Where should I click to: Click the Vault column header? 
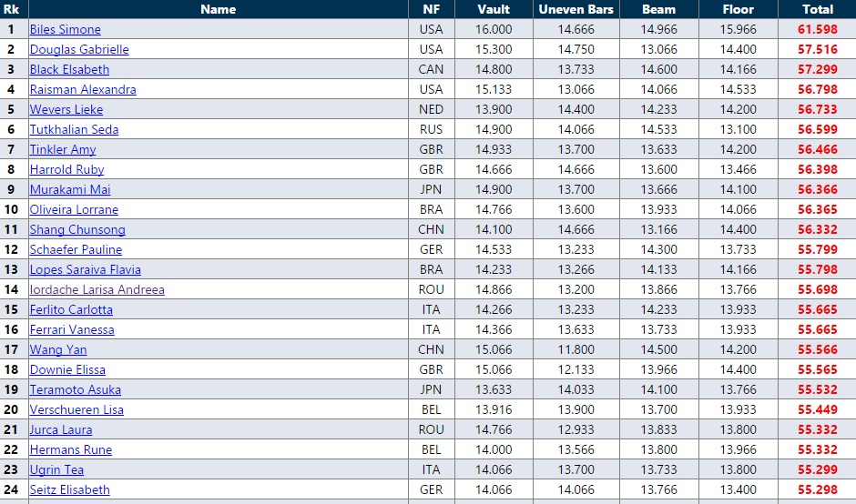click(494, 9)
